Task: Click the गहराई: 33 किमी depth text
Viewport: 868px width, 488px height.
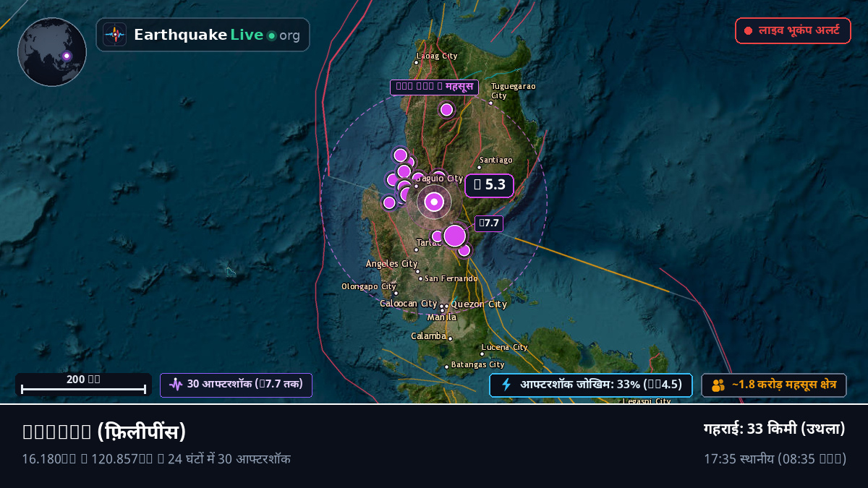Action: pyautogui.click(x=775, y=429)
